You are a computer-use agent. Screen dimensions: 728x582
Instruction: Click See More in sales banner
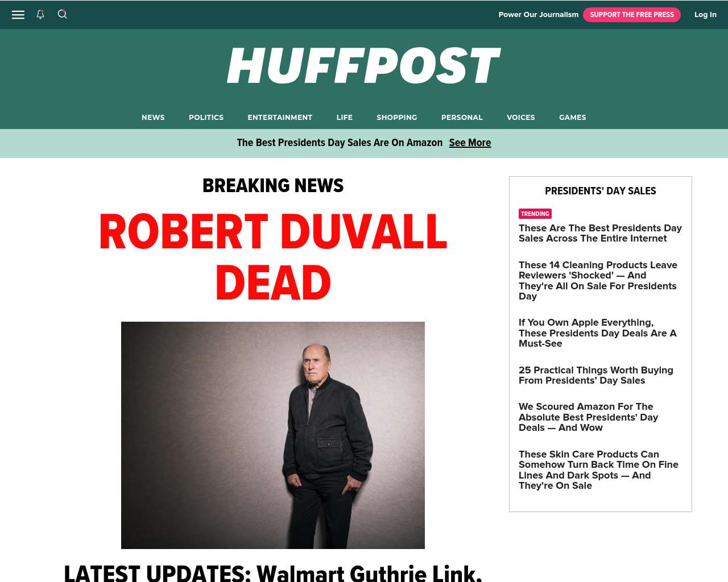(470, 143)
